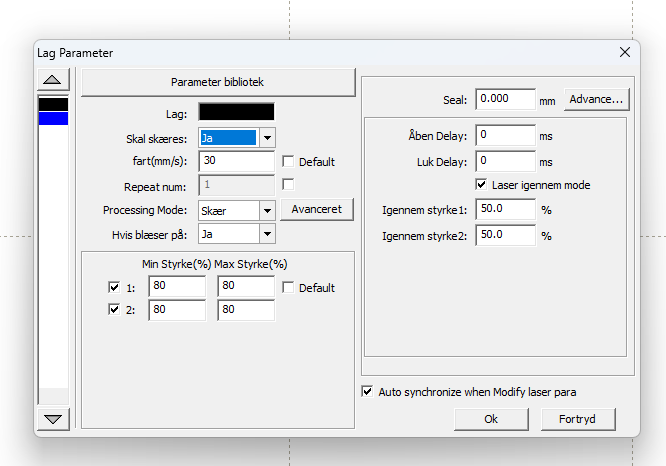Uncheck laser 1 power checkbox
The height and width of the screenshot is (466, 666).
pyautogui.click(x=114, y=287)
